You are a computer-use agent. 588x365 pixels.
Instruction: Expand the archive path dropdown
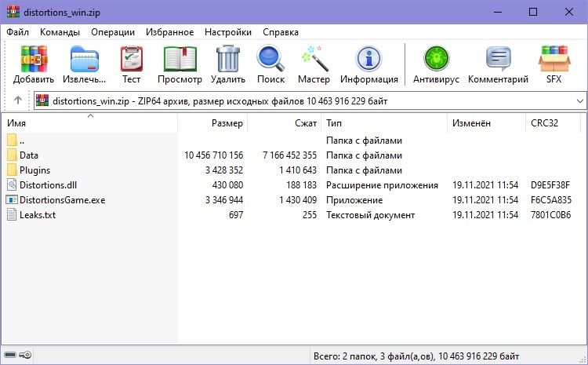(x=579, y=101)
